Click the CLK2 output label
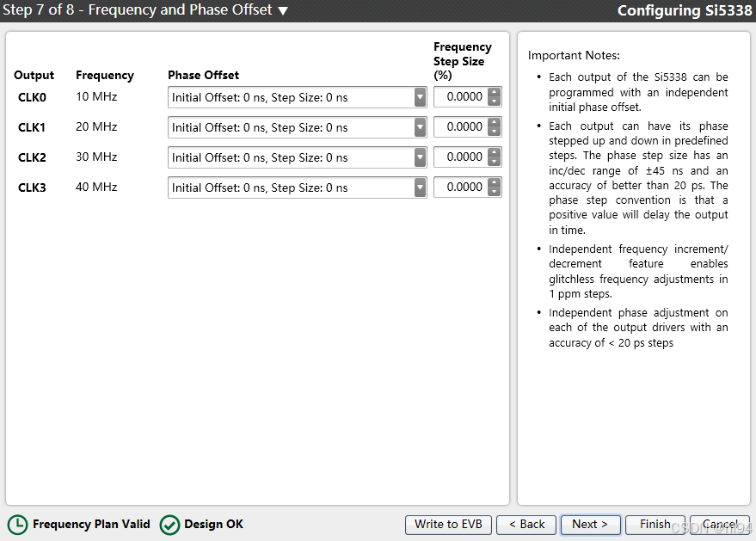 coord(32,157)
